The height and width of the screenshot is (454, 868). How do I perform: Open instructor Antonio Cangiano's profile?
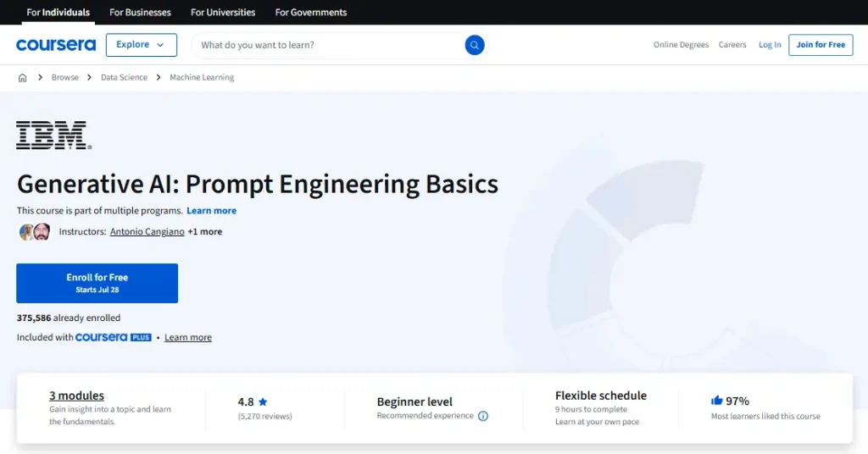point(147,232)
